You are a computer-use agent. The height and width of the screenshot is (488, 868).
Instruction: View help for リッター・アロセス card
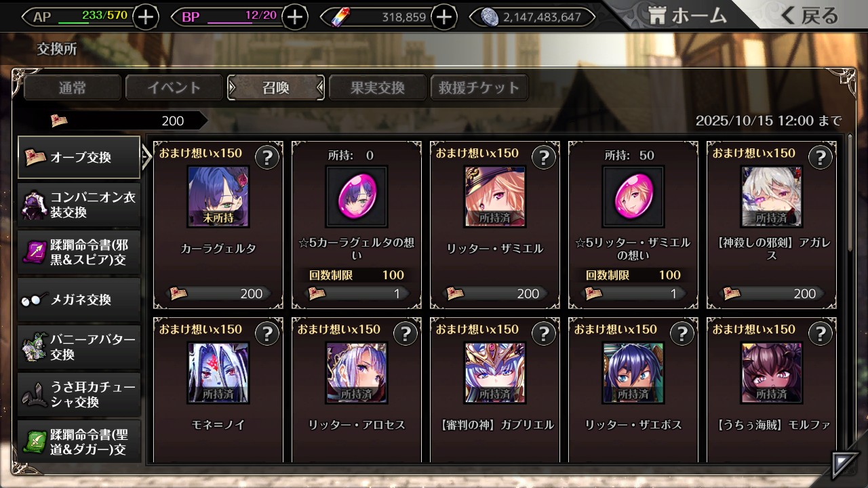point(406,333)
